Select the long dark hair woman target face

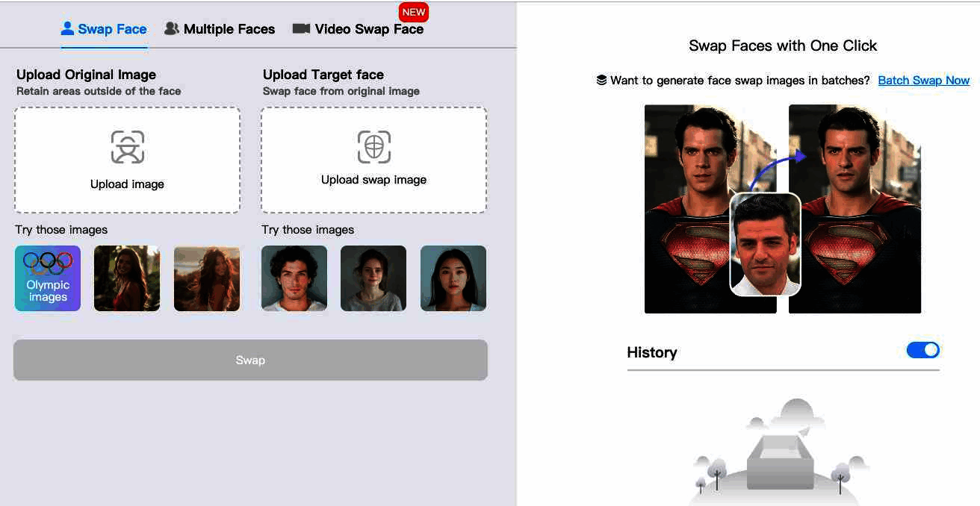click(x=453, y=278)
